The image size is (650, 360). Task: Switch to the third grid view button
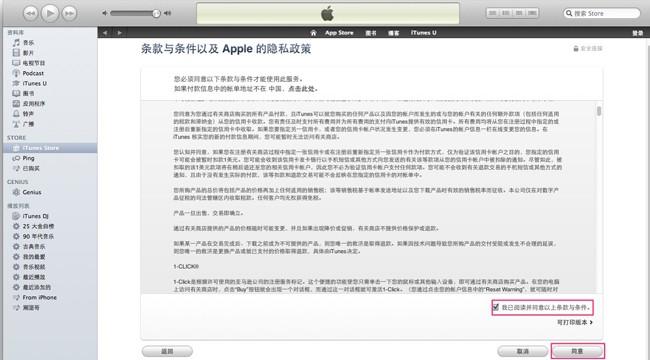[x=519, y=13]
